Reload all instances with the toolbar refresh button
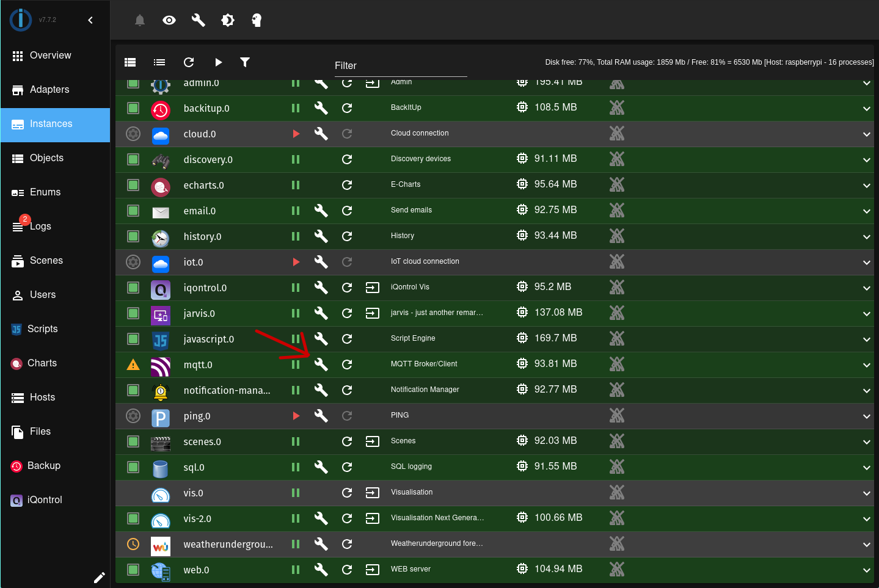This screenshot has width=879, height=588. [188, 62]
